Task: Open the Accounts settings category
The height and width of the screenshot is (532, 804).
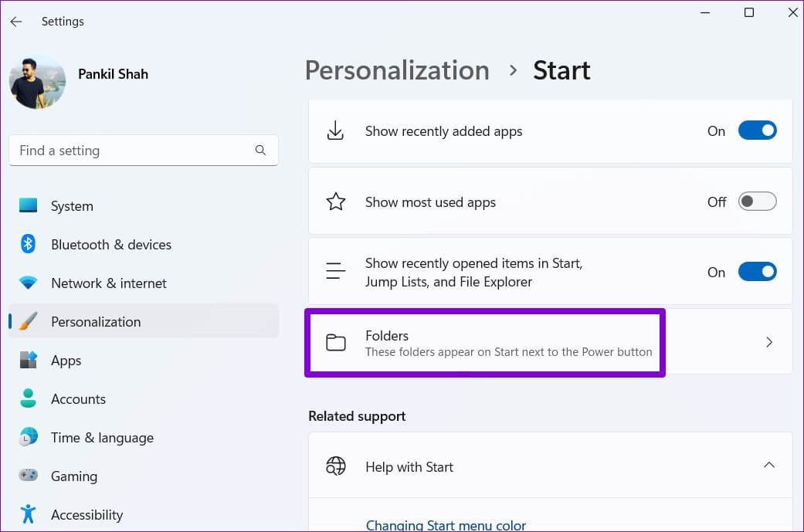Action: (x=144, y=398)
